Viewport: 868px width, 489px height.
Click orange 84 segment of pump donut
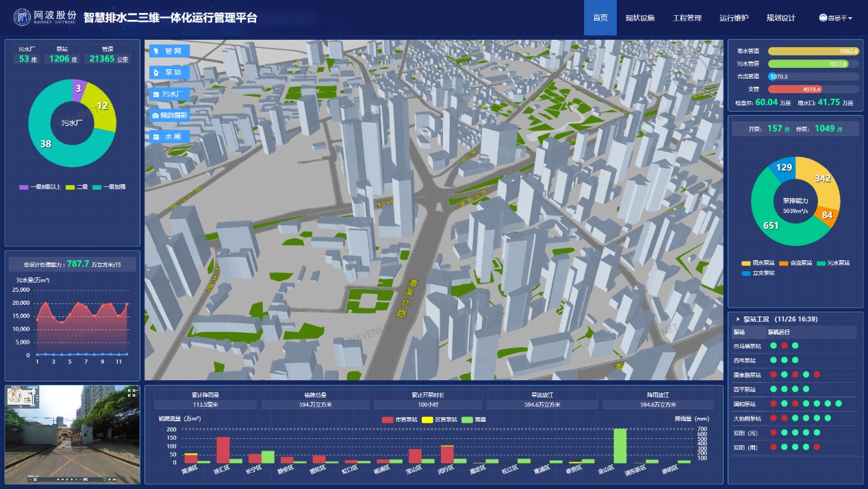[827, 216]
